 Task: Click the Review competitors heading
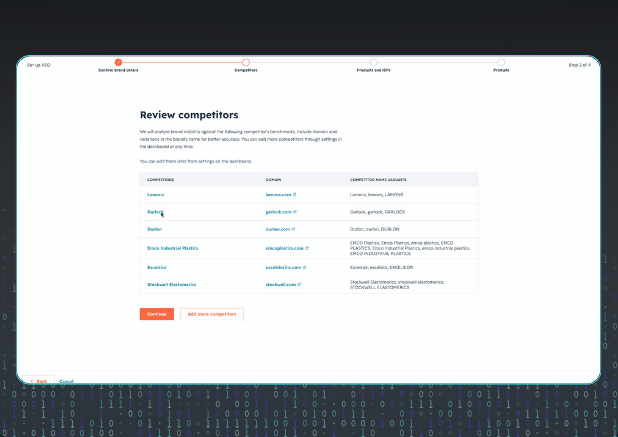coord(189,115)
